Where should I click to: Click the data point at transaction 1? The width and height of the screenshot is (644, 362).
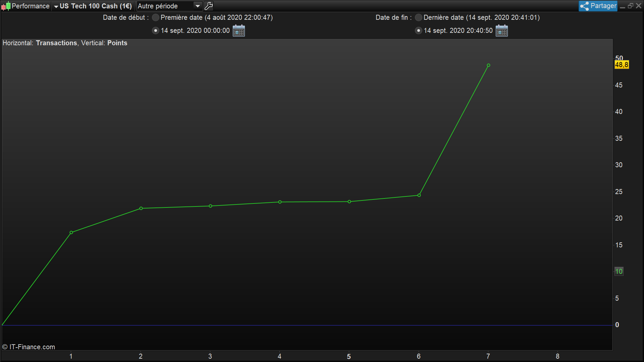[71, 232]
